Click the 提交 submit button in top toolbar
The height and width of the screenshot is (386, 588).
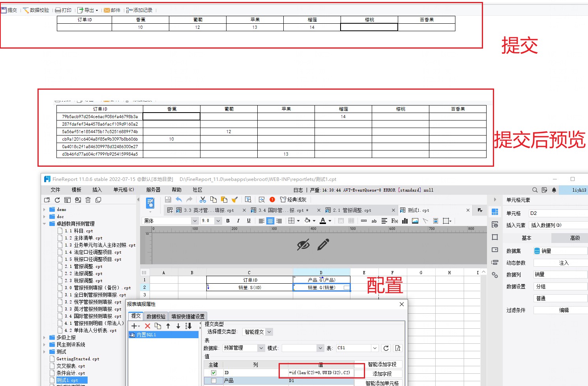(9, 10)
